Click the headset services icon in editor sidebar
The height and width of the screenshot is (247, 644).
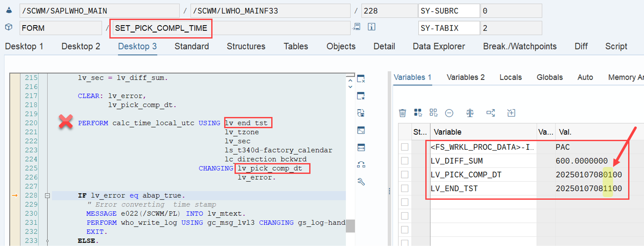(361, 164)
